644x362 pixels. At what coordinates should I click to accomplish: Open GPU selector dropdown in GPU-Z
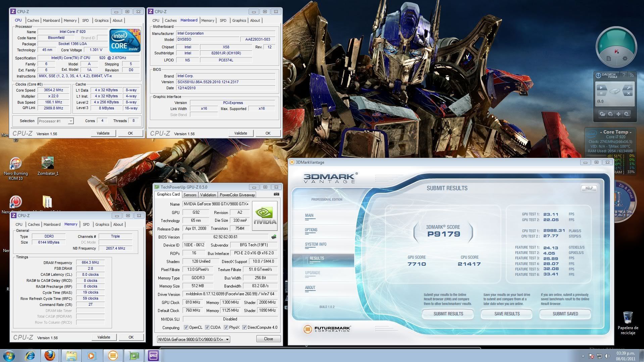[193, 339]
